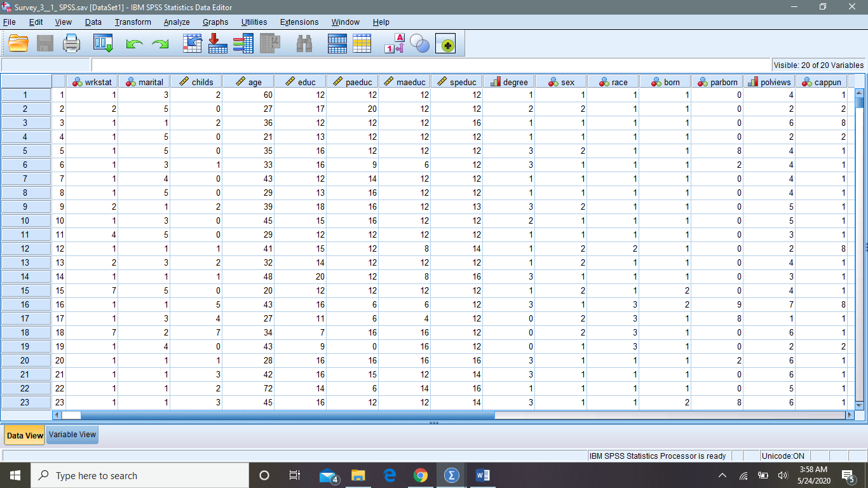Insert new cases into dataset
The height and width of the screenshot is (488, 868).
(x=336, y=43)
